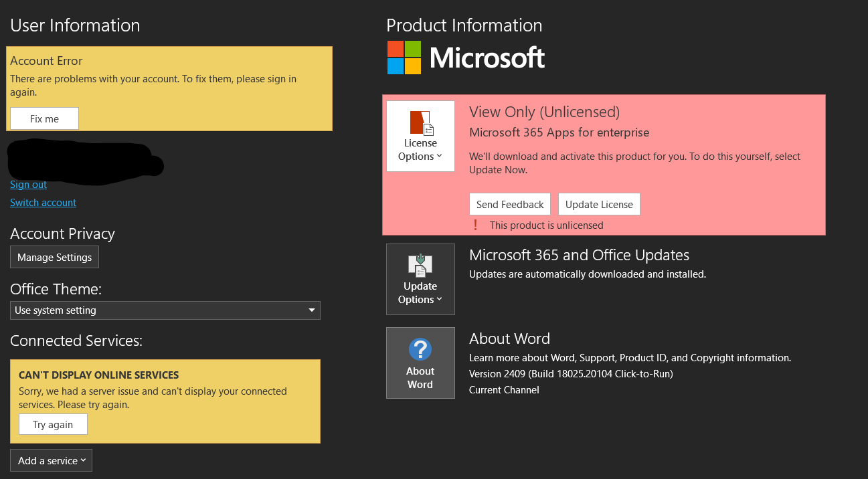Open the Update Options menu
The image size is (868, 479).
point(420,279)
